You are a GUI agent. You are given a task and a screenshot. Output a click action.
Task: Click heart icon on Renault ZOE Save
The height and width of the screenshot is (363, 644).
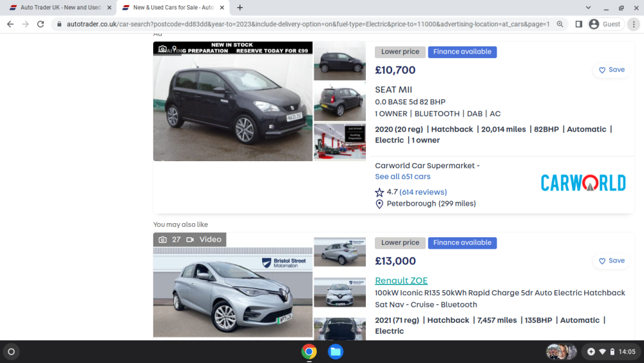click(x=602, y=261)
